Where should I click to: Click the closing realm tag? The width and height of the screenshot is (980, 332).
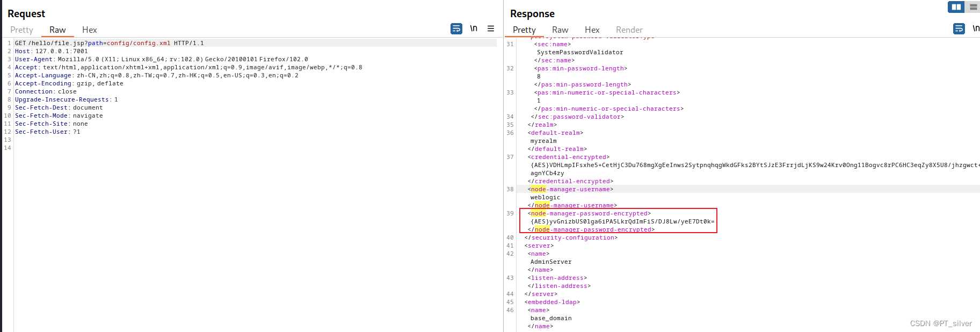tap(542, 125)
